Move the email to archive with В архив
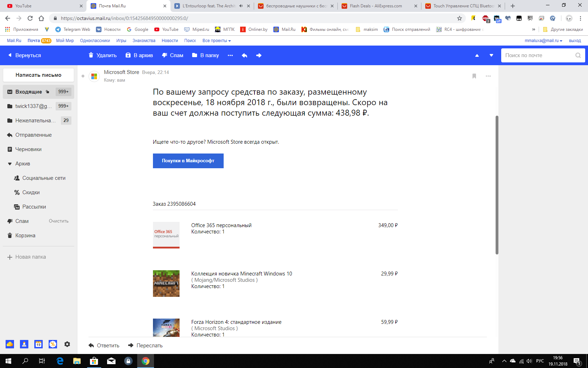The height and width of the screenshot is (368, 588). click(139, 55)
